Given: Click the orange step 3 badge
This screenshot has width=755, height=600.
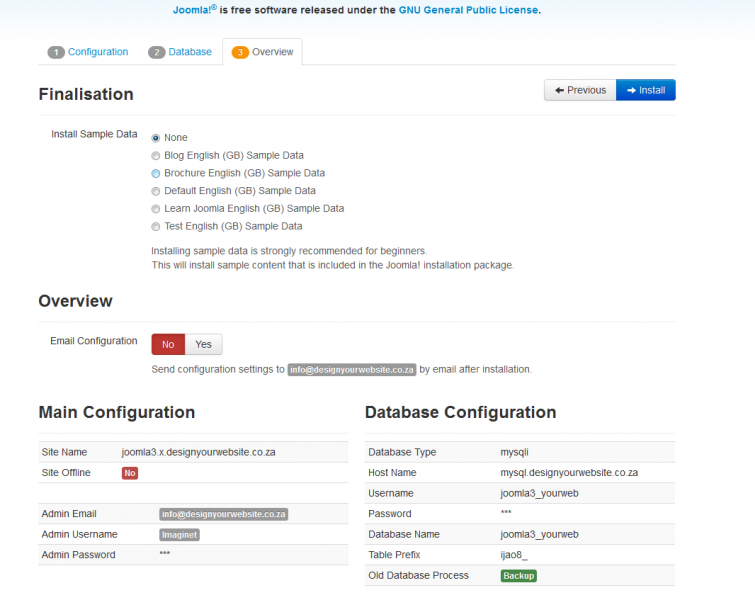Looking at the screenshot, I should tap(240, 52).
